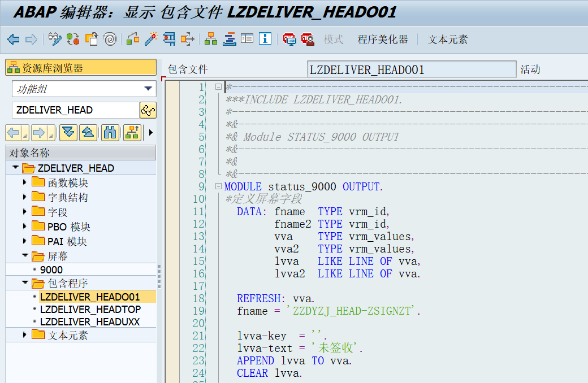Expand the 字典结构 folder
588x383 pixels.
click(25, 197)
